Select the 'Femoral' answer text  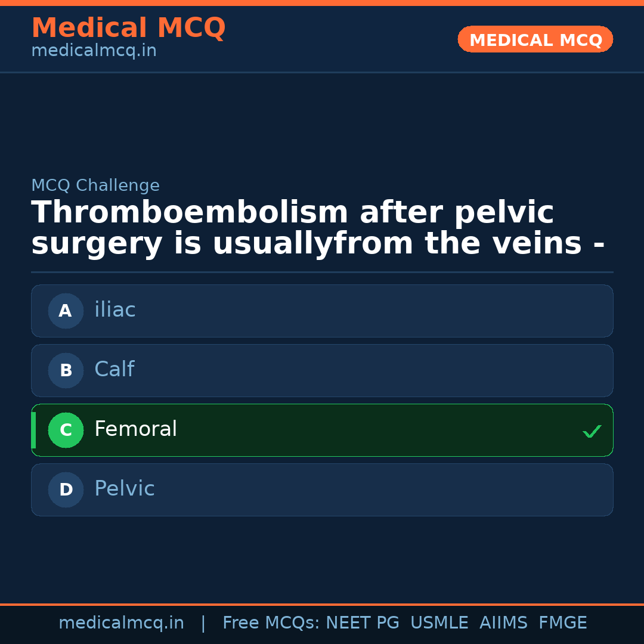pyautogui.click(x=135, y=429)
